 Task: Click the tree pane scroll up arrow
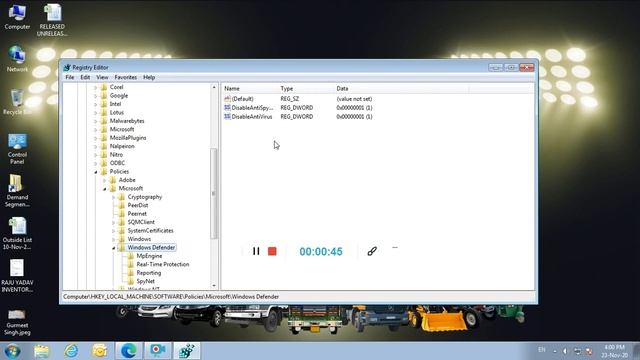(x=214, y=87)
